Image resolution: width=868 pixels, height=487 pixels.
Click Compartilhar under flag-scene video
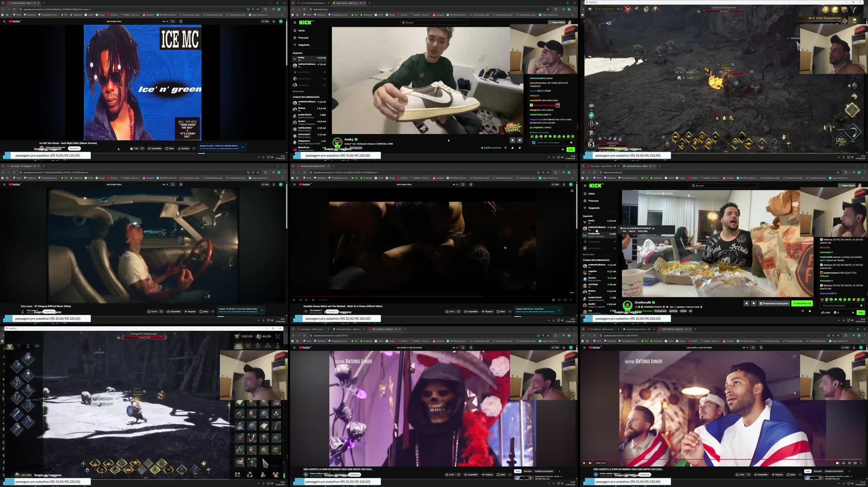[761, 474]
